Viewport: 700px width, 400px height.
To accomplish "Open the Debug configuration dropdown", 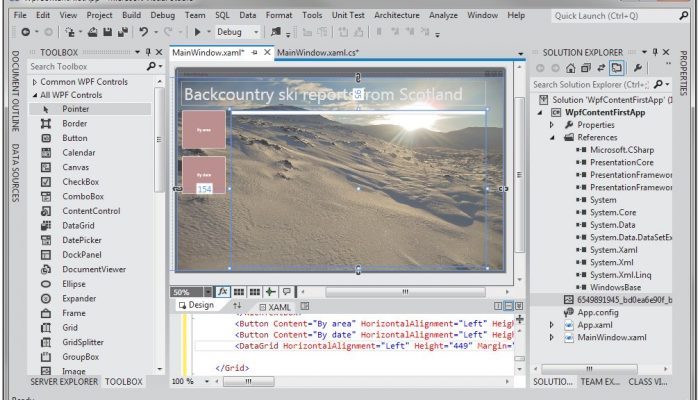I will pyautogui.click(x=256, y=32).
